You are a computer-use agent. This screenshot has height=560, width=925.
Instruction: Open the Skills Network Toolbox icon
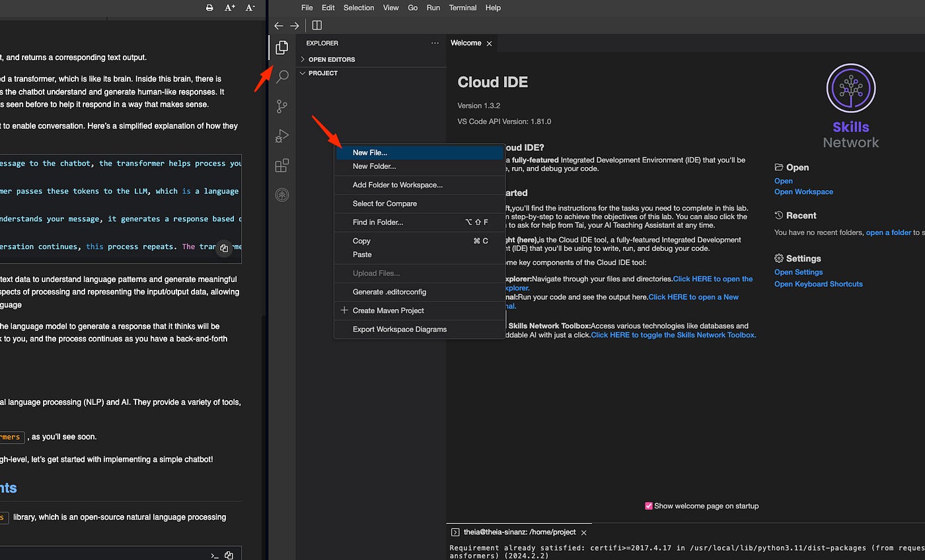[x=282, y=195]
